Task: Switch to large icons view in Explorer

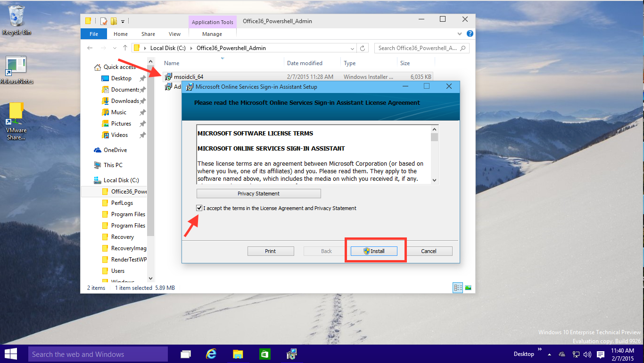Action: [x=468, y=287]
